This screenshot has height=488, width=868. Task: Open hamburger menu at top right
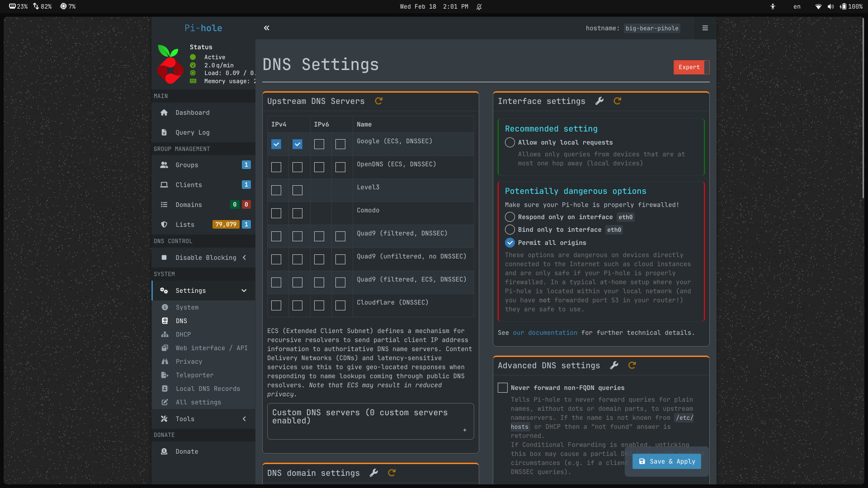pos(705,28)
